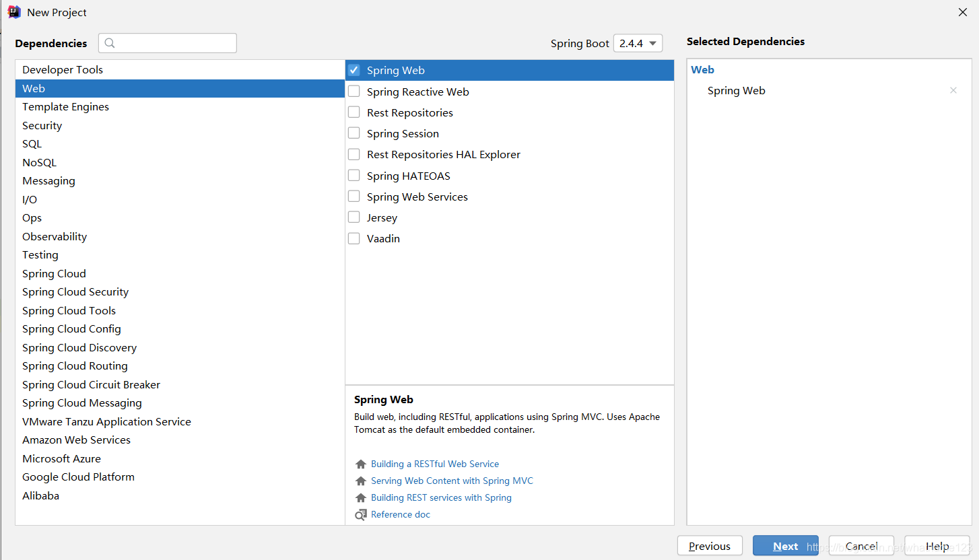Image resolution: width=979 pixels, height=560 pixels.
Task: Enable Spring Reactive Web checkbox
Action: 354,92
